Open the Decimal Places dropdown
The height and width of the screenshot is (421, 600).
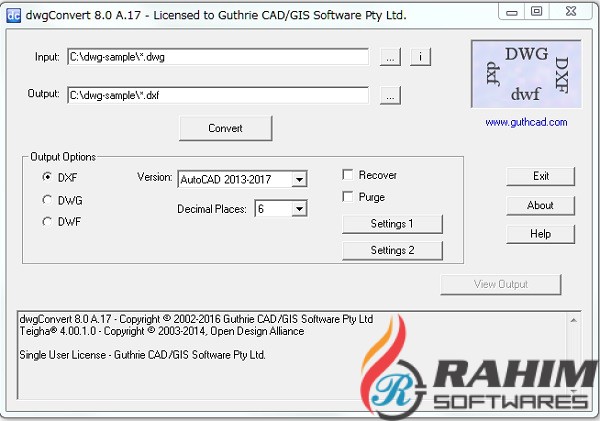click(299, 209)
